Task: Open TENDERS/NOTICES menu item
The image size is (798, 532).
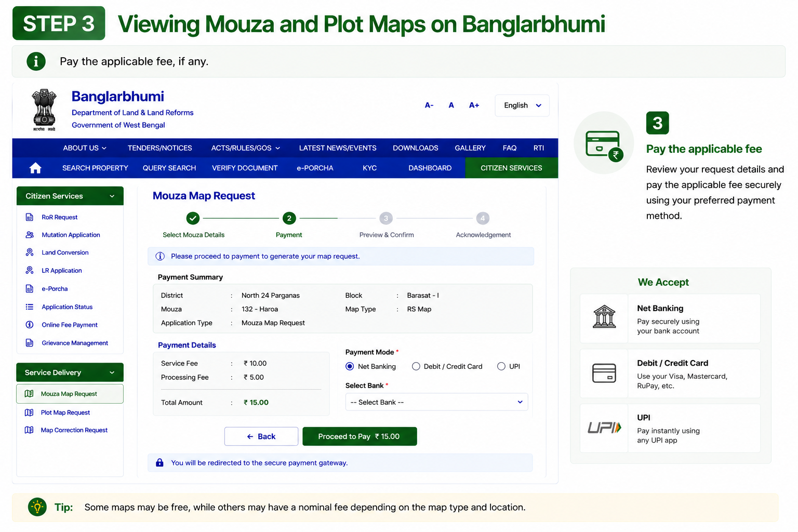Action: click(x=160, y=148)
